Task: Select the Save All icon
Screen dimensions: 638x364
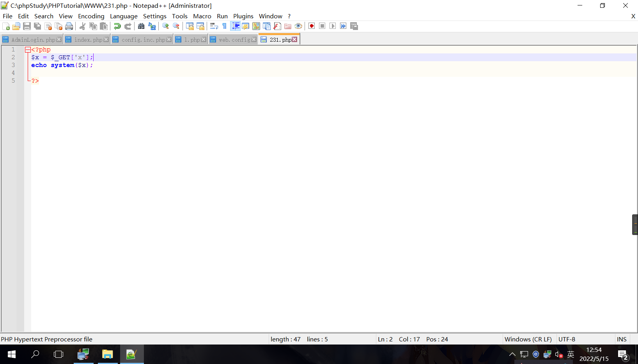Action: 37,26
